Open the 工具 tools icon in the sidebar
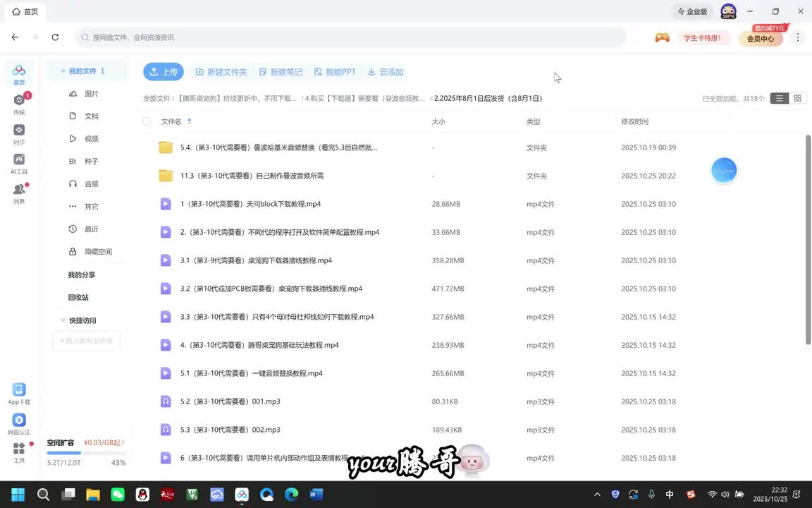Screen dimensions: 812x508 19,452
